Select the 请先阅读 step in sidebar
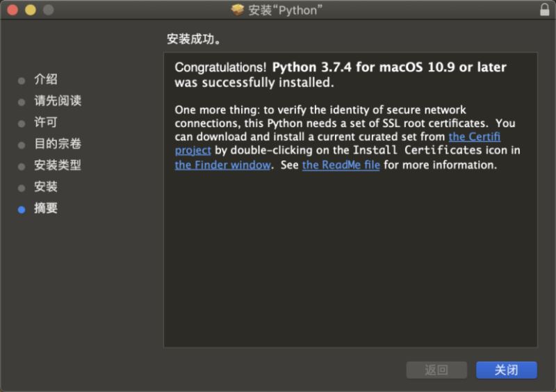This screenshot has width=556, height=392. coord(58,101)
